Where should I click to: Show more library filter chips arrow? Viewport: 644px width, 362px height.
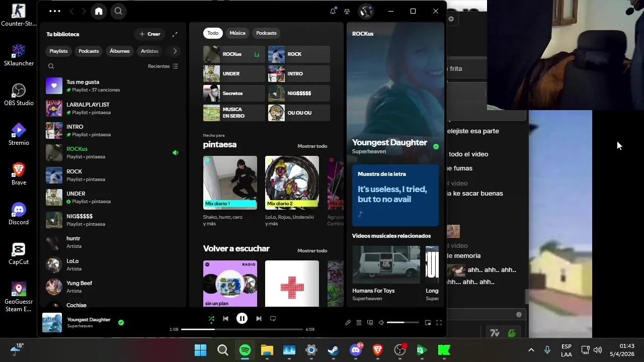point(175,51)
